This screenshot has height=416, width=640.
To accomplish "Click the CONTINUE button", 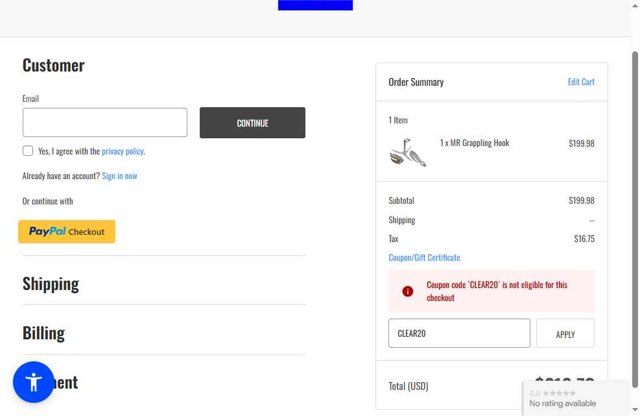I will coord(252,123).
